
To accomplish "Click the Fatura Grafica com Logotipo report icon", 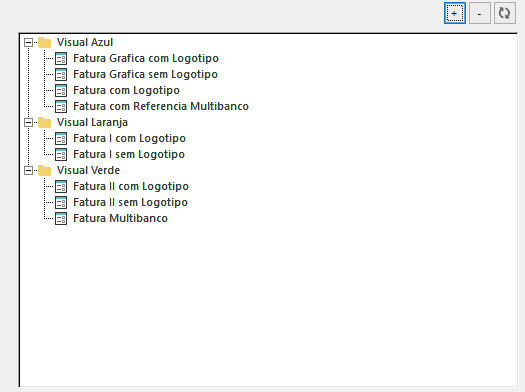I will [61, 58].
